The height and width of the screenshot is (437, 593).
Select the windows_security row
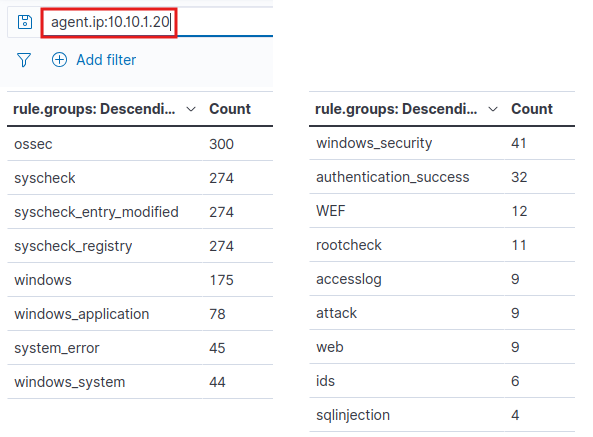point(442,143)
